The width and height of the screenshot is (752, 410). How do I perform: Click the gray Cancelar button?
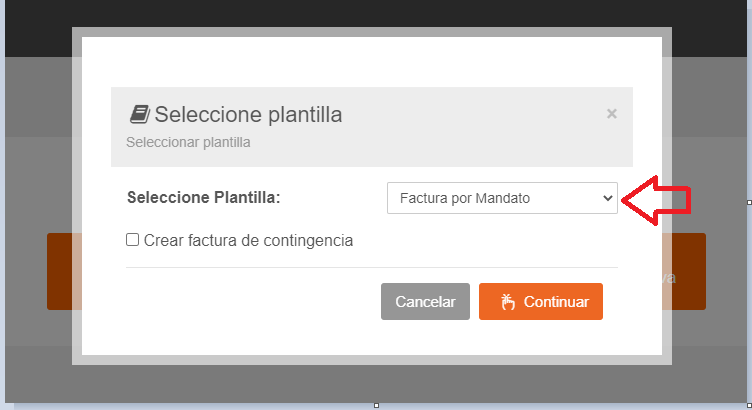point(425,302)
